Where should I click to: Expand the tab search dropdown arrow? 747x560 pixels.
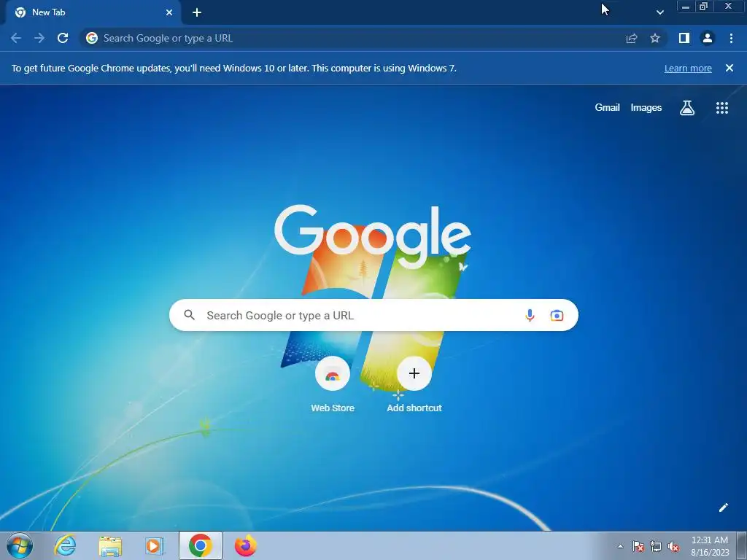659,12
